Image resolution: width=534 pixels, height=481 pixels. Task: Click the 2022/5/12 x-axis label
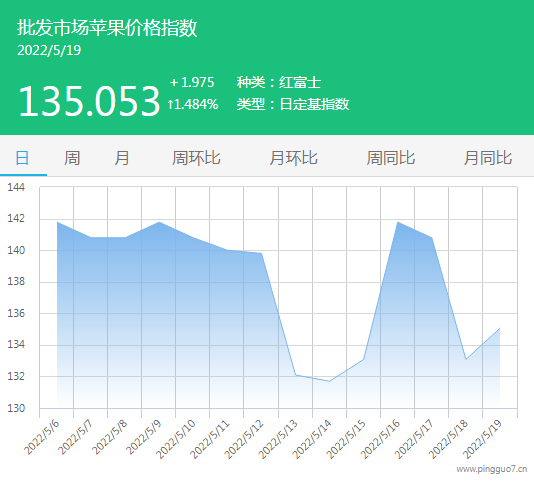point(244,439)
